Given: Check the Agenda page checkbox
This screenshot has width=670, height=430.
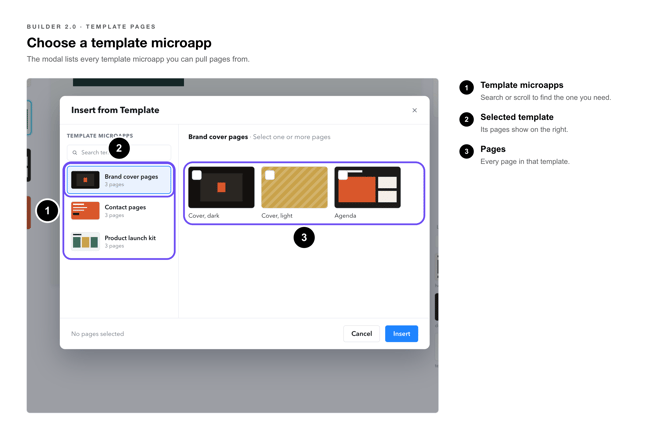Looking at the screenshot, I should coord(343,175).
